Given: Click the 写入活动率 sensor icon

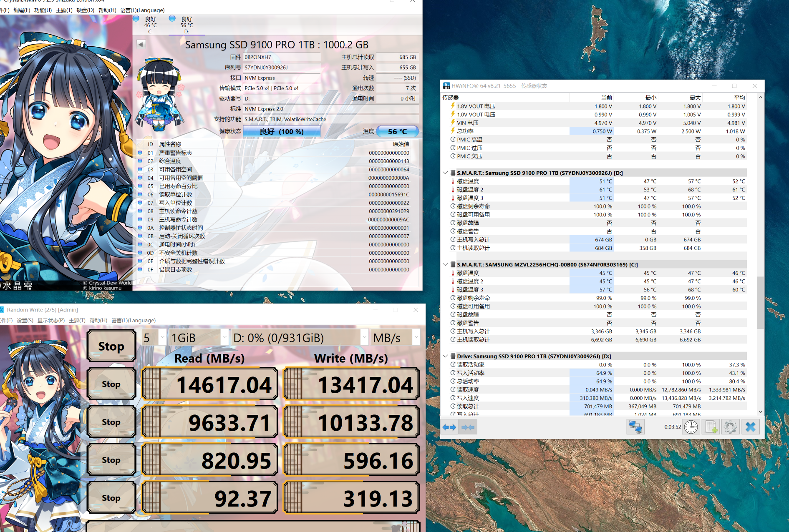Looking at the screenshot, I should [453, 373].
